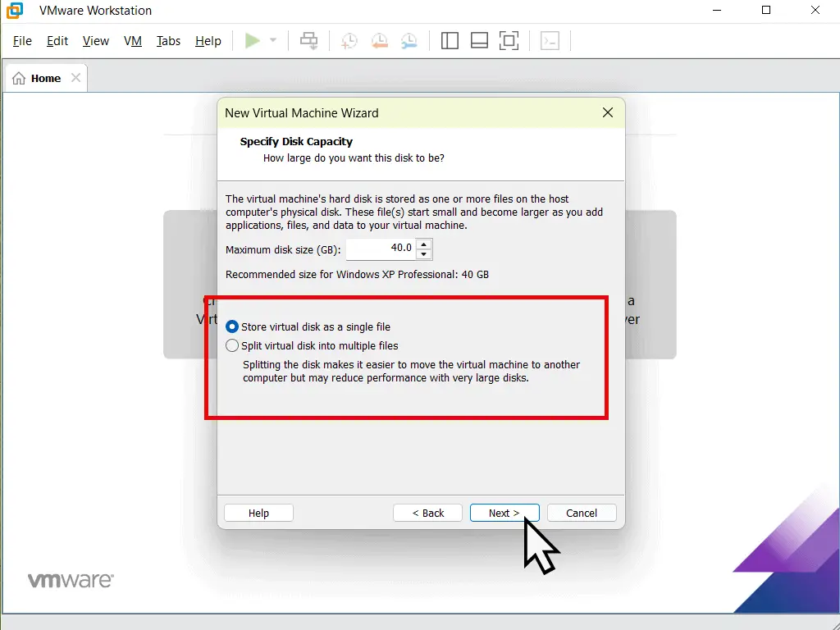
Task: Maximize the VMware Workstation window
Action: point(766,10)
